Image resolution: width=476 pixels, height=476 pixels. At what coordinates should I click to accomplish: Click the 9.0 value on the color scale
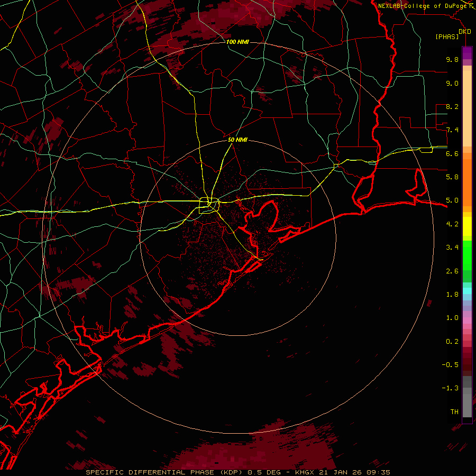point(452,83)
